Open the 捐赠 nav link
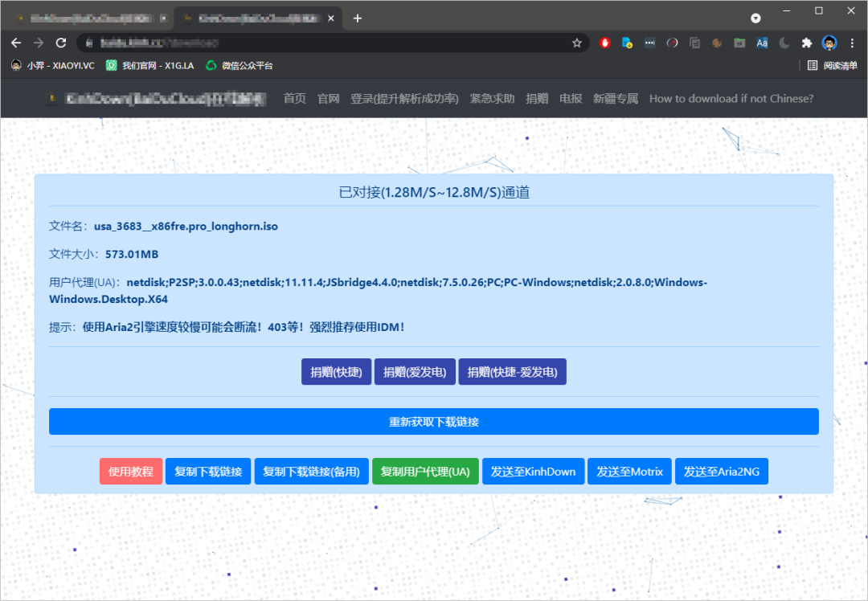This screenshot has height=601, width=868. 537,99
